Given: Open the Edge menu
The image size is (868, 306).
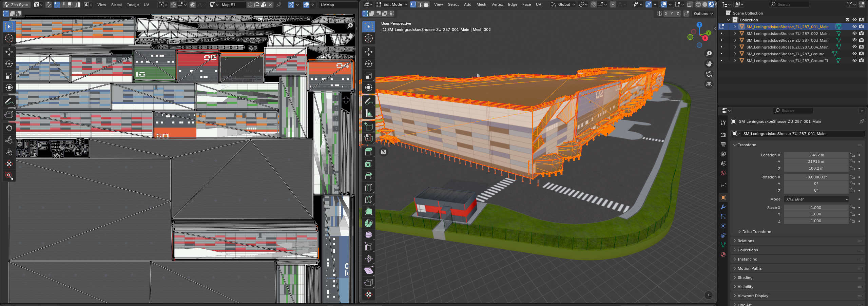Looking at the screenshot, I should tap(513, 4).
